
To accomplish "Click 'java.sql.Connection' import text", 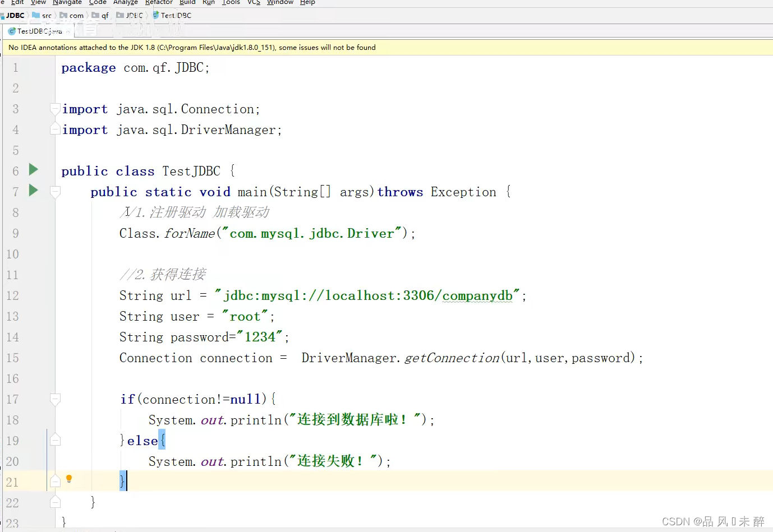I will click(185, 109).
